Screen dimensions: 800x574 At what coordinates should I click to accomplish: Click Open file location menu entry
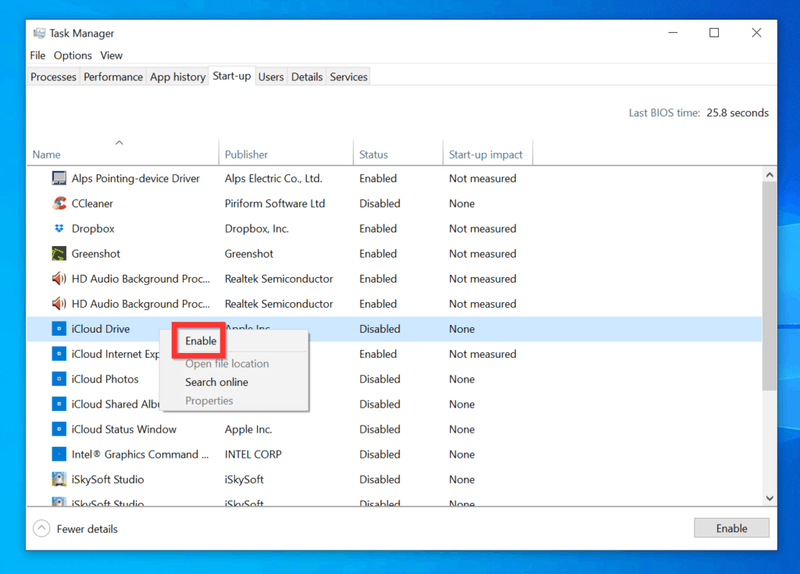[x=227, y=364]
